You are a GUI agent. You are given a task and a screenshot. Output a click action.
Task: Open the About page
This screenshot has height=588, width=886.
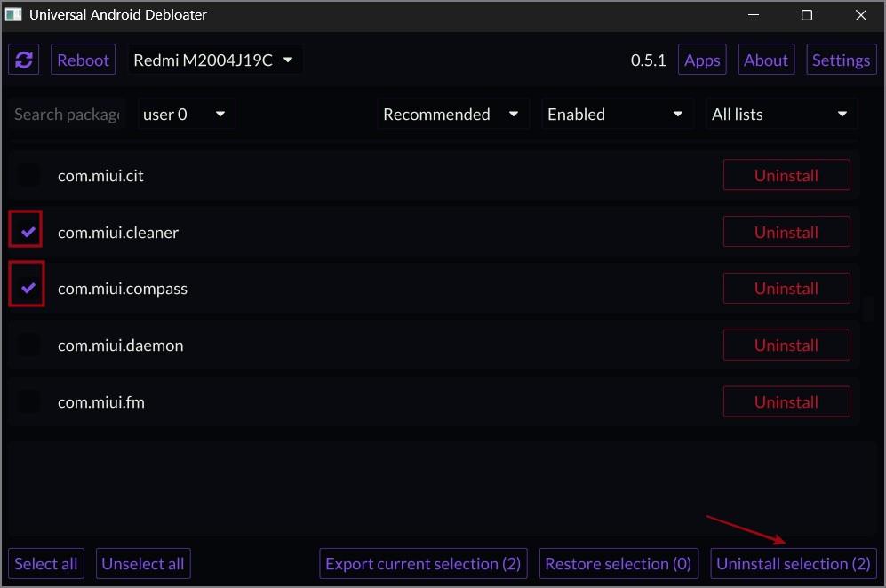tap(766, 60)
